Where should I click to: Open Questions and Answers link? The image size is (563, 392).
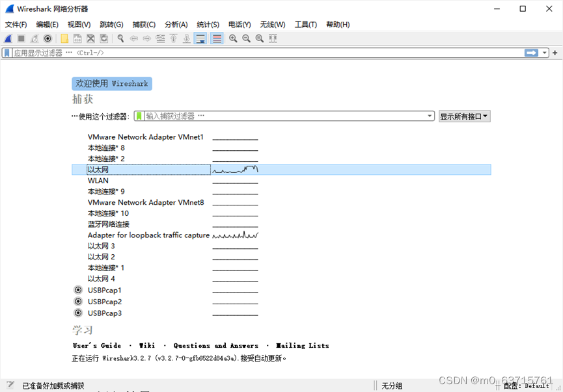(216, 345)
